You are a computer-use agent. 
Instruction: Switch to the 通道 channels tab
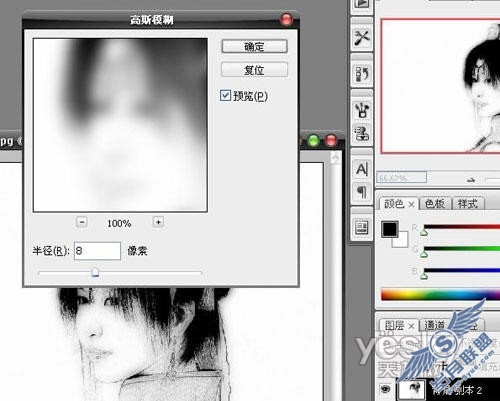tap(434, 325)
